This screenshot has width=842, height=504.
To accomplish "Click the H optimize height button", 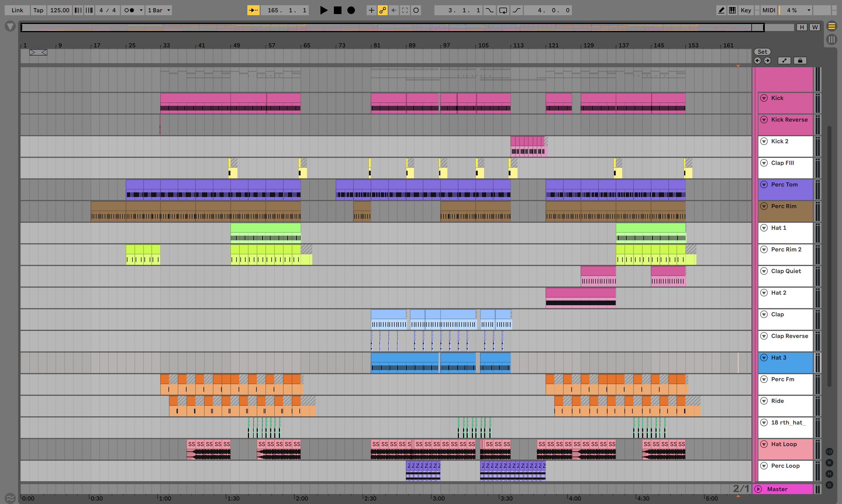I will click(x=802, y=27).
